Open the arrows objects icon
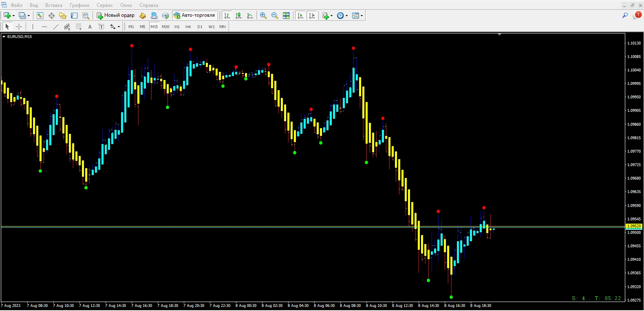Screen dimensions: 644x311 point(112,27)
